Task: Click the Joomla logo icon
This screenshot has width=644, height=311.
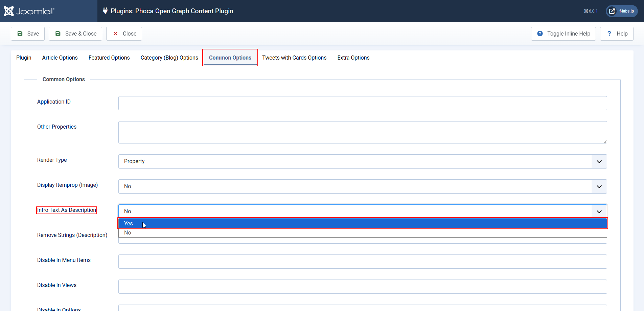Action: pos(9,11)
